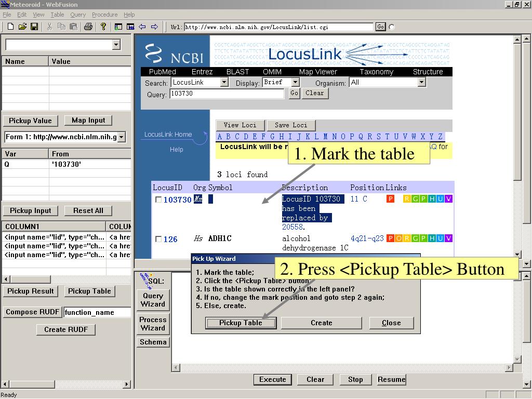Screen dimensions: 532x399
Task: Click the side panel layout toolbar icon
Action: (118, 26)
